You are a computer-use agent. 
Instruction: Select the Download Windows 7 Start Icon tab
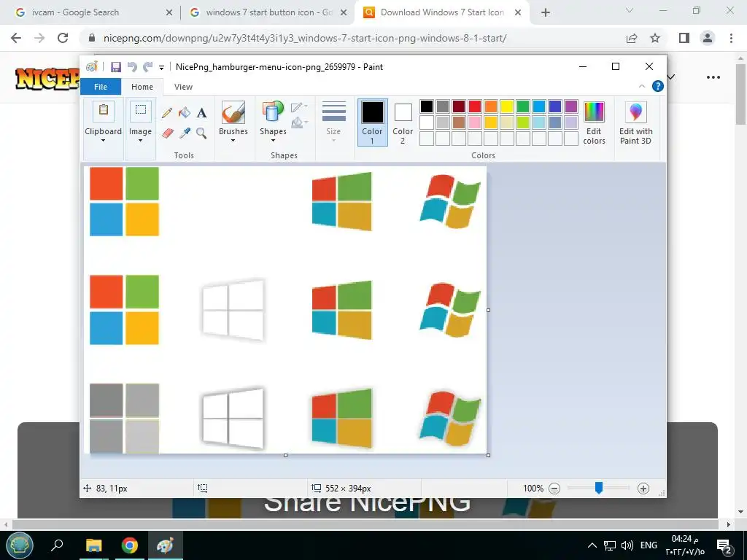point(442,12)
